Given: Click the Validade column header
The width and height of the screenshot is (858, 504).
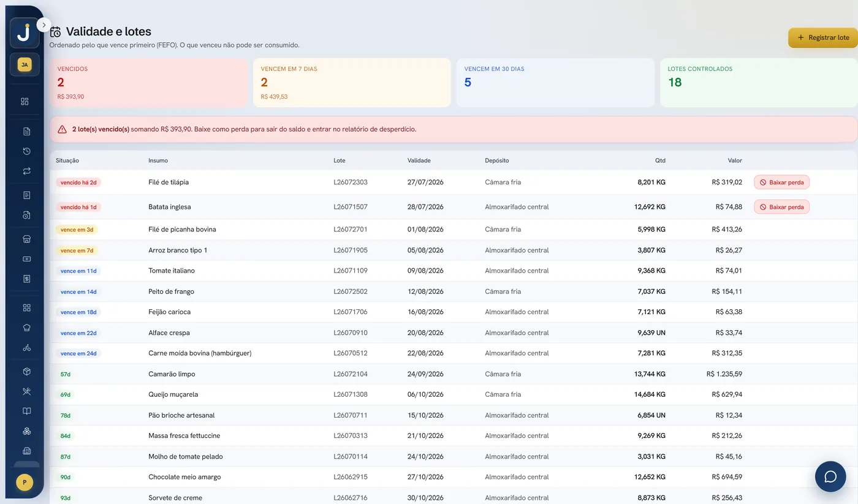Looking at the screenshot, I should click(419, 160).
